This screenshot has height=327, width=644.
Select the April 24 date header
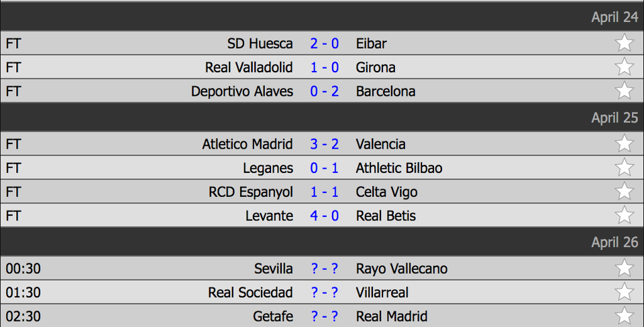pos(614,17)
